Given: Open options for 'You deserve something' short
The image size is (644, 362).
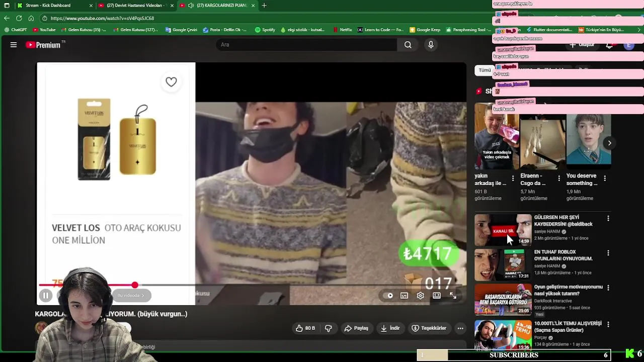Looking at the screenshot, I should (605, 178).
